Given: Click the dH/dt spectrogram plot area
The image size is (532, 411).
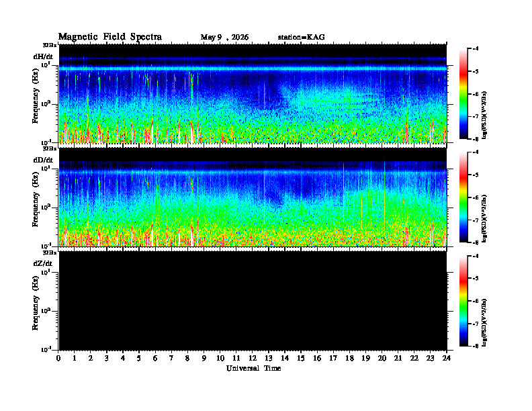Looking at the screenshot, I should [x=253, y=93].
